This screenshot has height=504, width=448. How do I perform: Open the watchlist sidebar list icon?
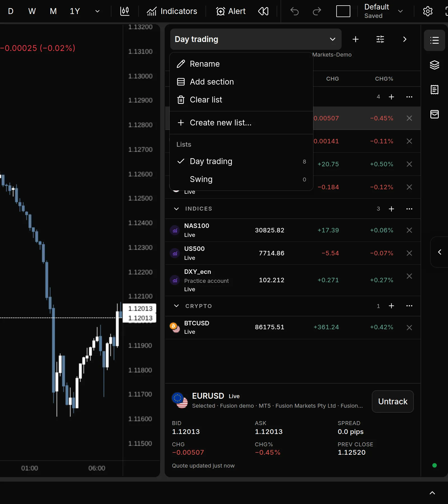(435, 40)
